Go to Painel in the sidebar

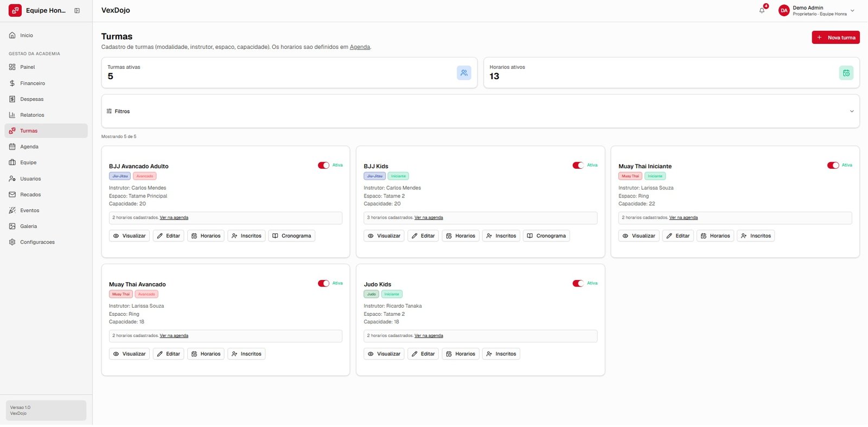(46, 67)
